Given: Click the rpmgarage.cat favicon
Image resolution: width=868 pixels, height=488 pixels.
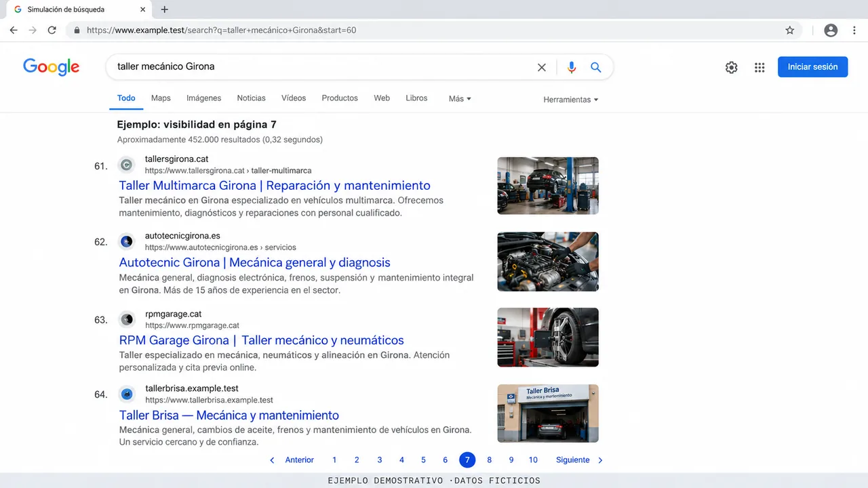Looking at the screenshot, I should 126,319.
